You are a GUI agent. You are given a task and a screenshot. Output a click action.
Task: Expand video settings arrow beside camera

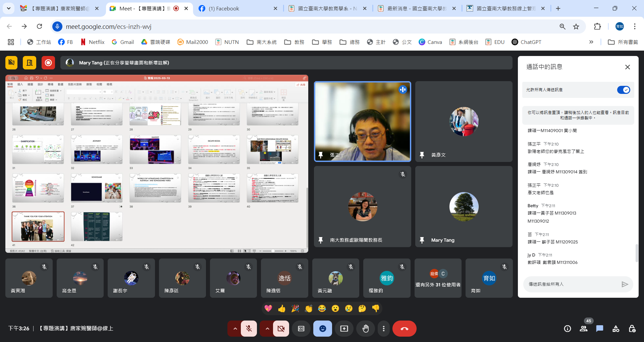coord(267,329)
